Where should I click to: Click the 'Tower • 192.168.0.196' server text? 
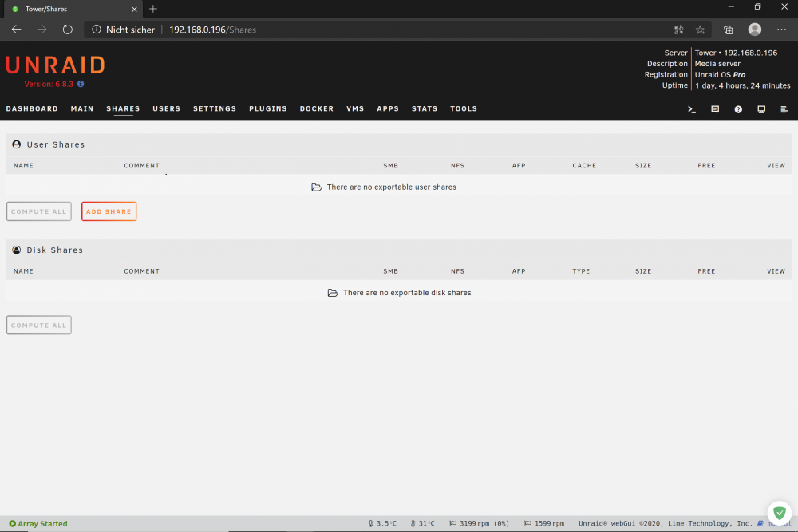(736, 53)
